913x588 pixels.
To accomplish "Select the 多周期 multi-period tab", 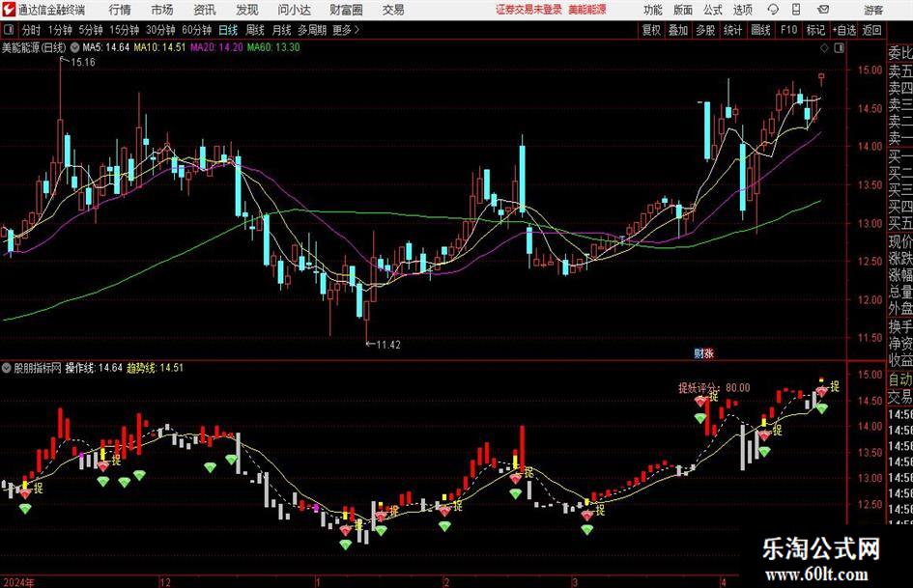I will click(312, 30).
